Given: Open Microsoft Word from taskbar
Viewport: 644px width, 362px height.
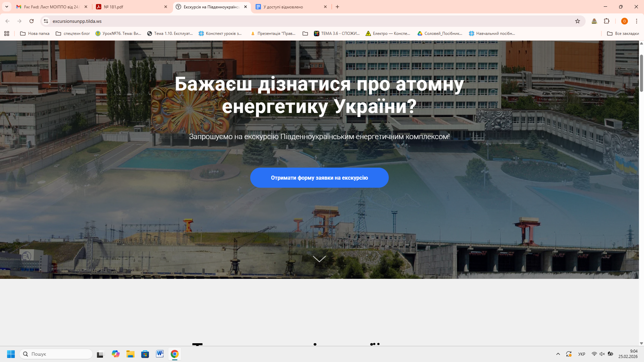Looking at the screenshot, I should pyautogui.click(x=160, y=354).
